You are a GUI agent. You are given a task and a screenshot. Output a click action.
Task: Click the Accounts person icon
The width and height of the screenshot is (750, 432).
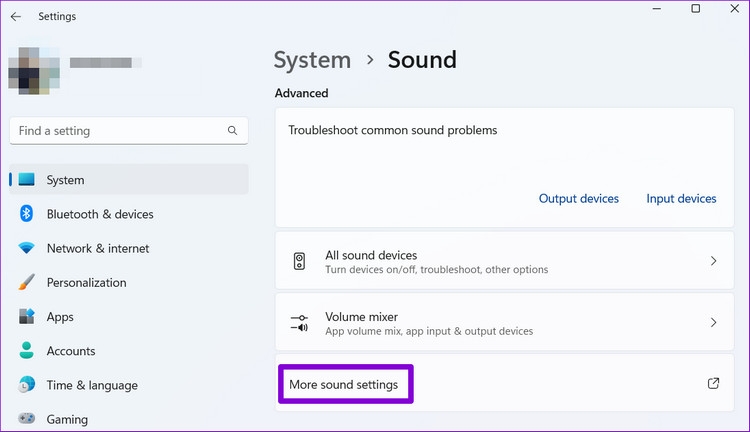click(x=26, y=351)
